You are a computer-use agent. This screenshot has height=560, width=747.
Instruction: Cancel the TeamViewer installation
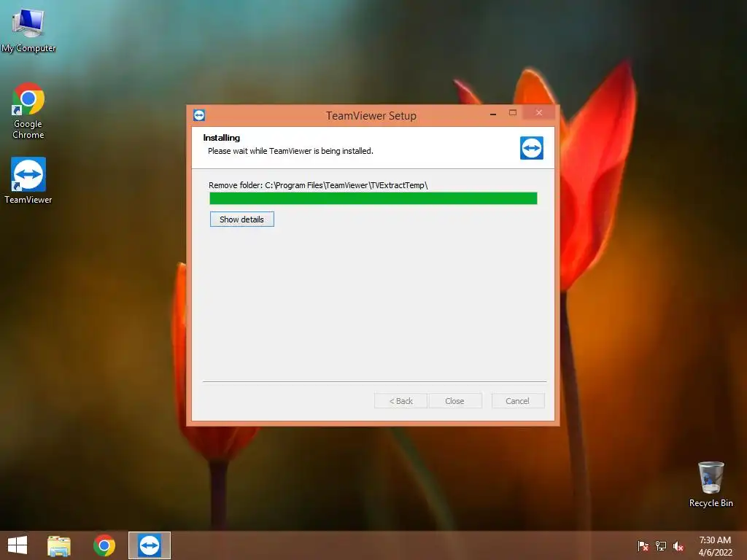(x=518, y=401)
